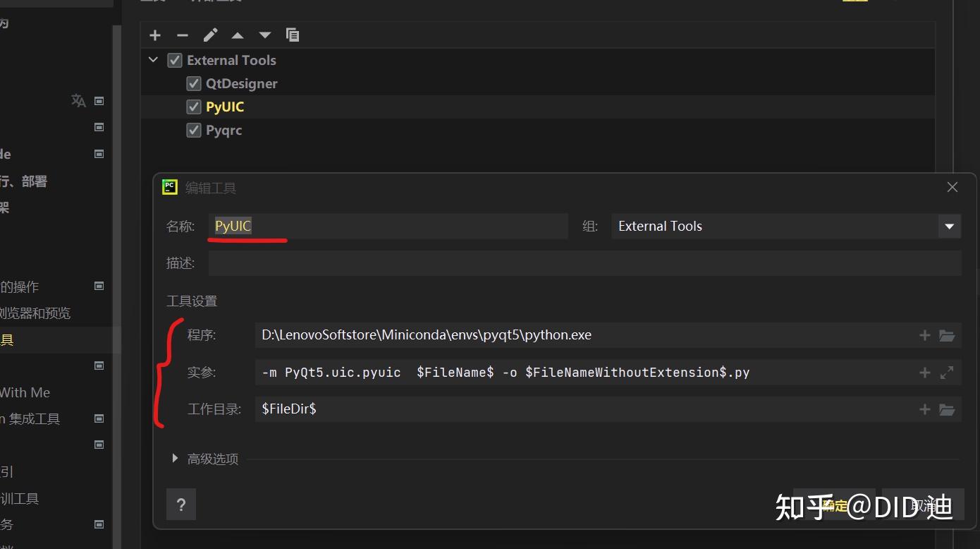Move tool up with arrow icon

(x=238, y=35)
